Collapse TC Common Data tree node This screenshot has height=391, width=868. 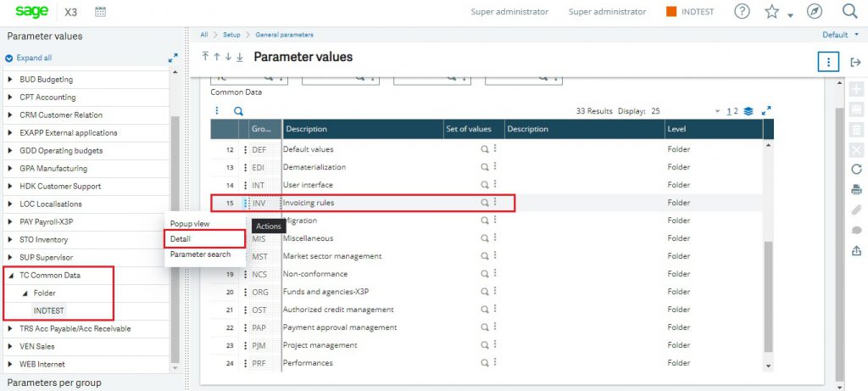pyautogui.click(x=10, y=276)
